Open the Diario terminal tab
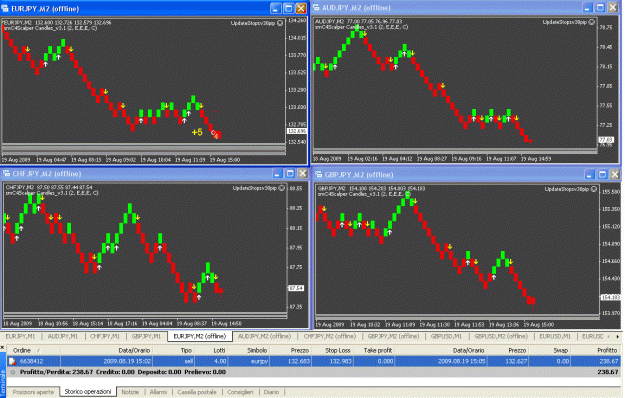 tap(271, 392)
